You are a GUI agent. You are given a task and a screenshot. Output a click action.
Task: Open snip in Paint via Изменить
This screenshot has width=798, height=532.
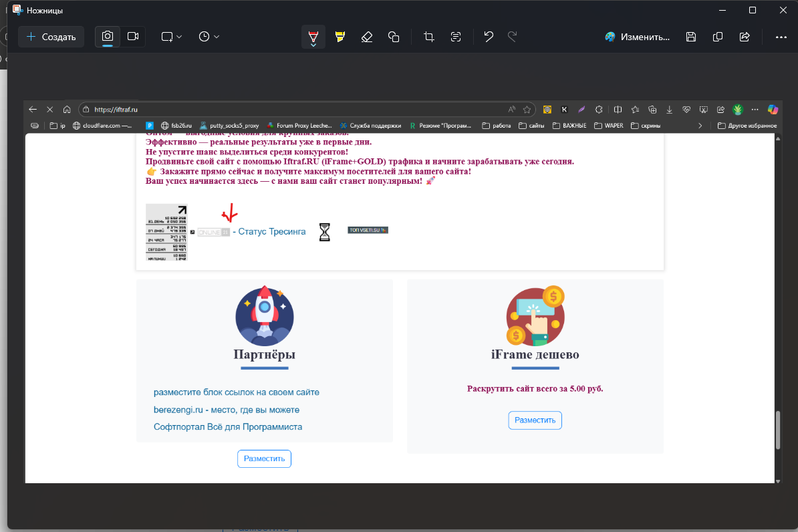[637, 37]
